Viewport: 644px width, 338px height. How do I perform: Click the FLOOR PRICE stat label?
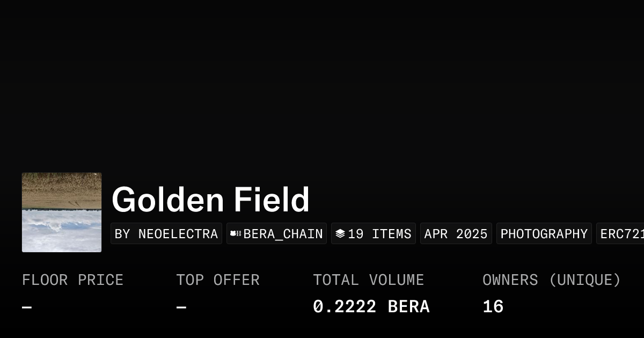point(72,280)
